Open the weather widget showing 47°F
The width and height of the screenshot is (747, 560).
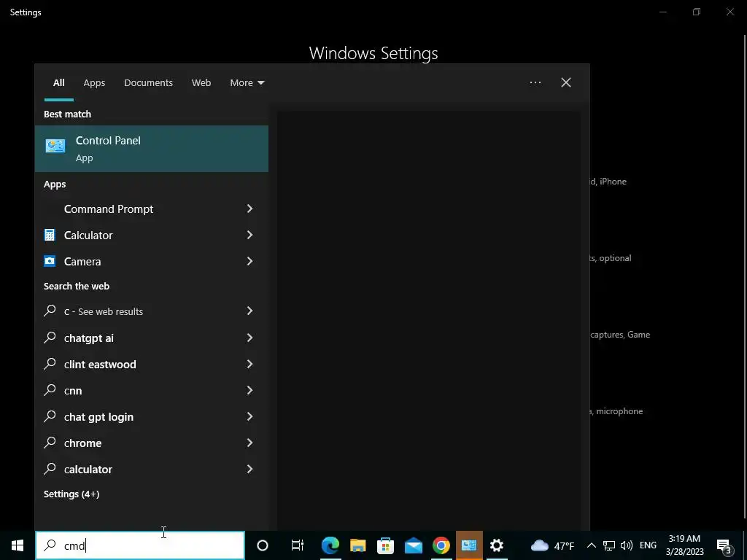552,545
